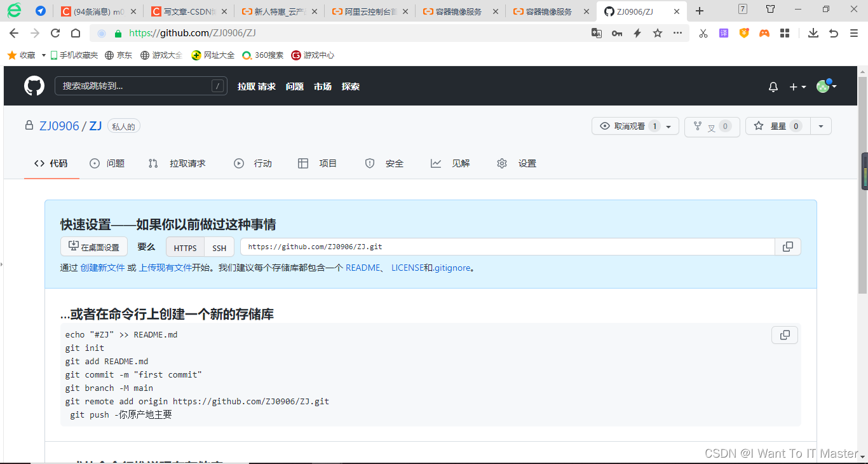Image resolution: width=868 pixels, height=464 pixels.
Task: Open the .gitignore link
Action: tap(452, 268)
